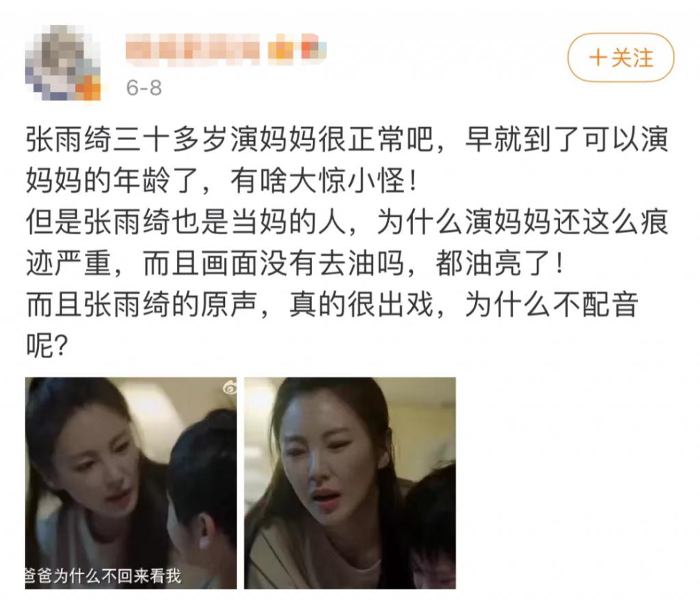Click the final word 呢？ of post
The image size is (700, 600).
(x=46, y=345)
